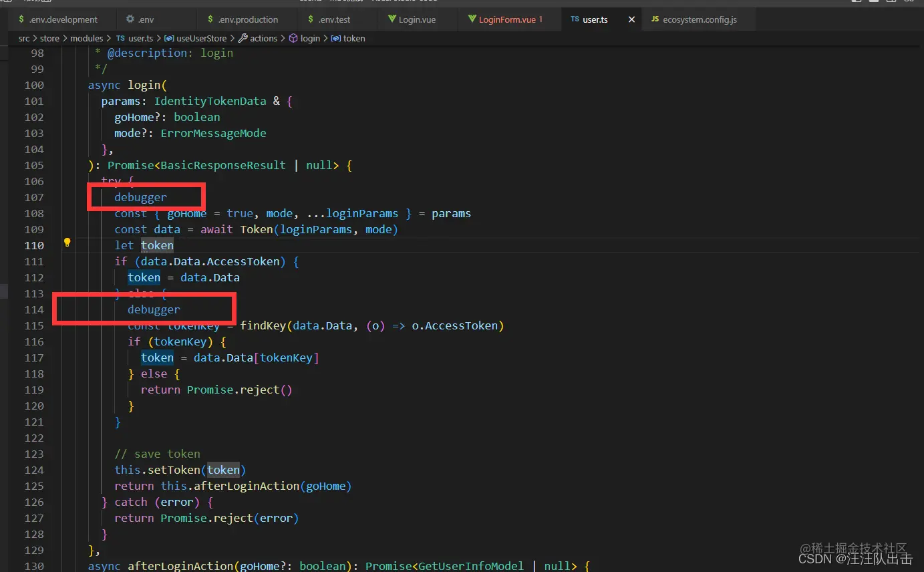Click data.Data.AccessToken on line 111
Viewport: 924px width, 572px height.
pos(210,261)
